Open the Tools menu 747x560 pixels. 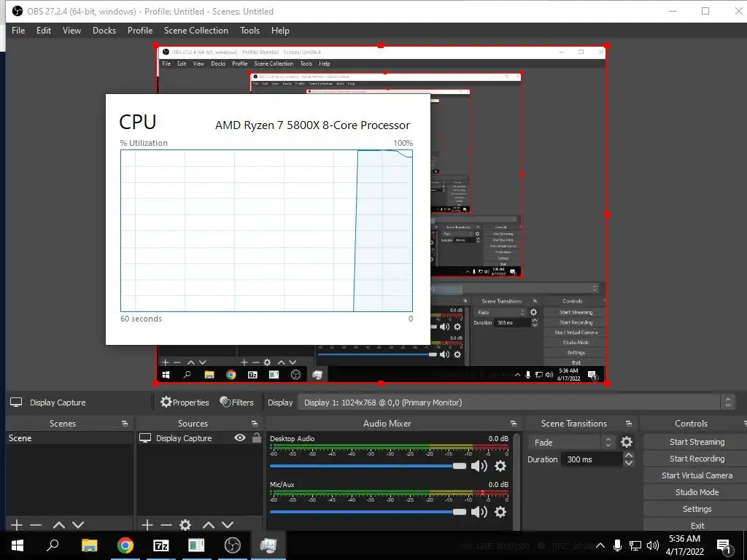pyautogui.click(x=249, y=31)
